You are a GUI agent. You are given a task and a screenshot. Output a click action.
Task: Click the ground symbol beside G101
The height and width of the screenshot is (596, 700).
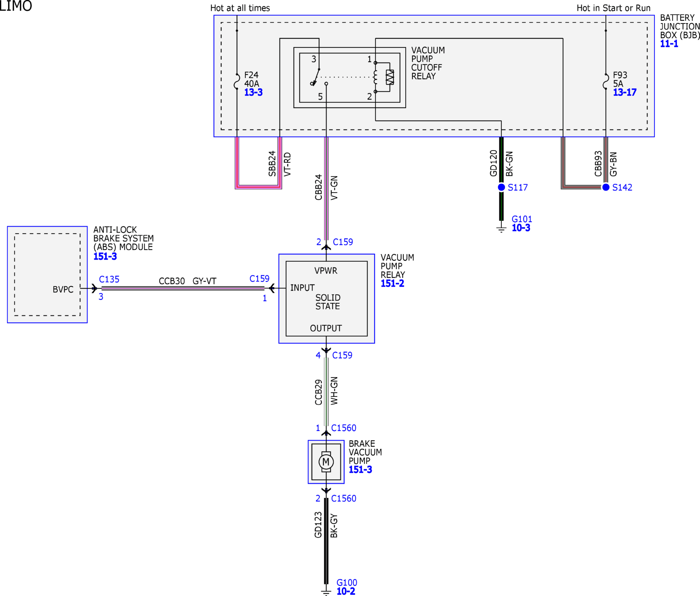coord(502,230)
